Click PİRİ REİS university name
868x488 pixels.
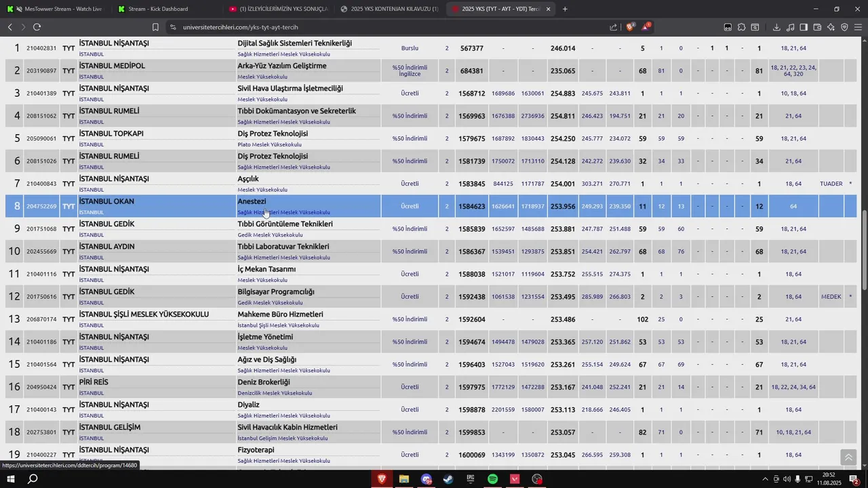(x=94, y=382)
